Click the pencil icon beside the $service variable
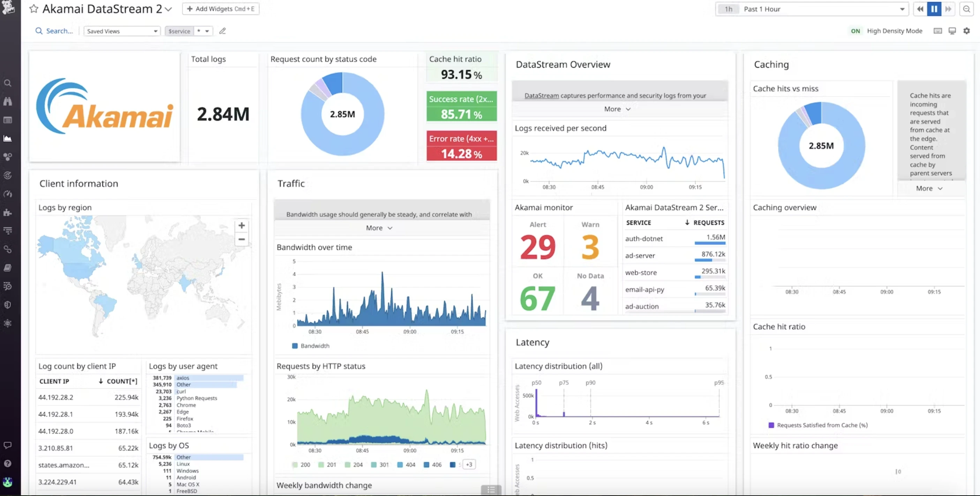980x496 pixels. 223,31
